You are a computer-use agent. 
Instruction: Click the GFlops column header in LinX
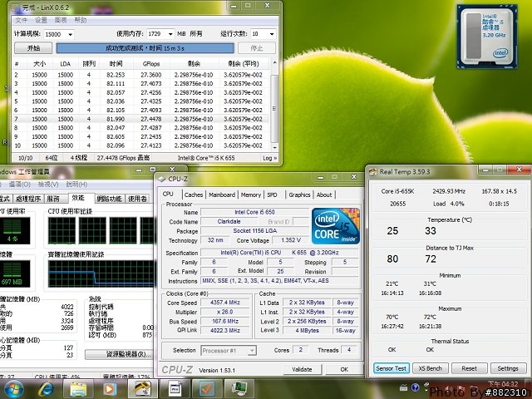tap(151, 64)
